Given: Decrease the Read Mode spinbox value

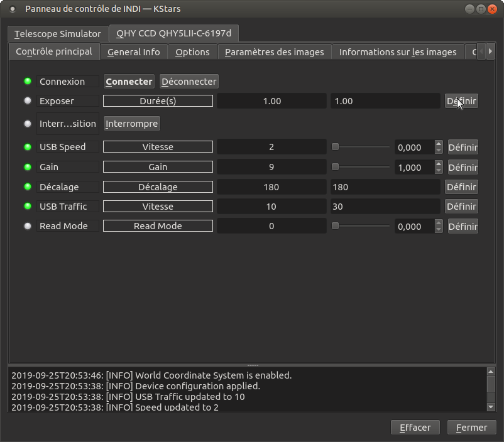Looking at the screenshot, I should coord(439,230).
